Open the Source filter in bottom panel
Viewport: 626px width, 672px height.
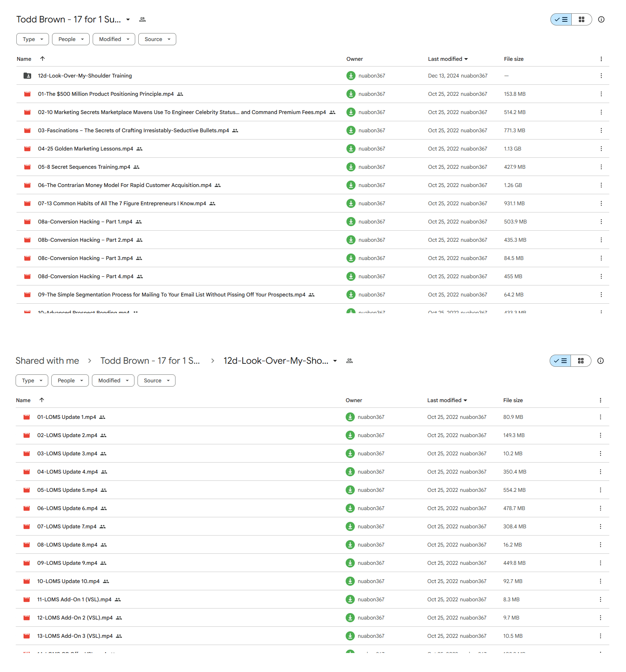pyautogui.click(x=156, y=380)
